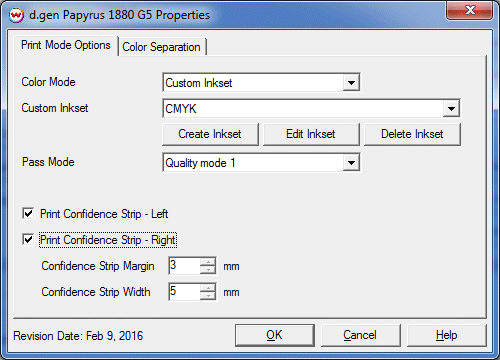The image size is (500, 360).
Task: Focus the Confidence Strip Width field
Action: tap(185, 292)
